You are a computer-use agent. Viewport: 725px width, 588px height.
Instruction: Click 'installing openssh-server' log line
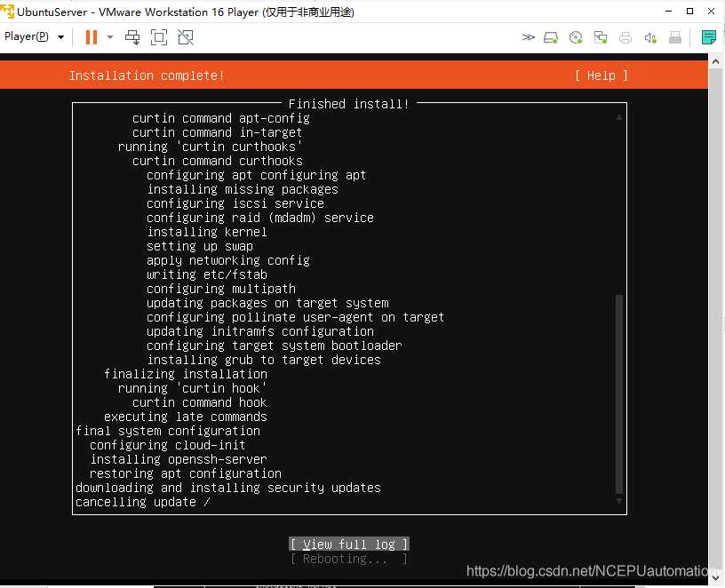179,459
